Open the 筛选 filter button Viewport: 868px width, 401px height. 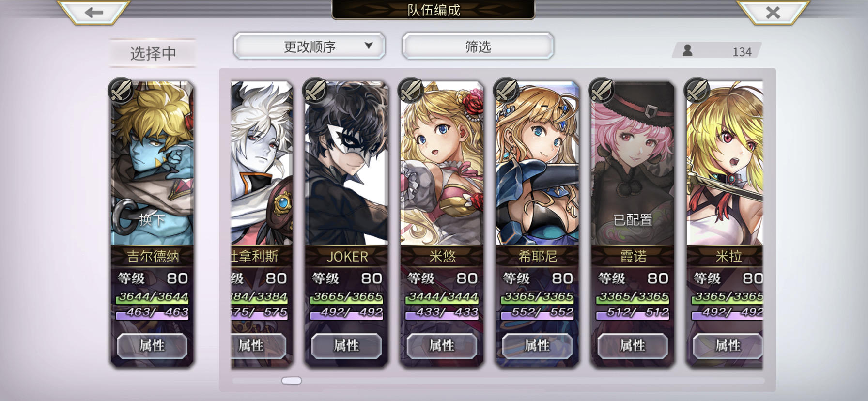478,46
